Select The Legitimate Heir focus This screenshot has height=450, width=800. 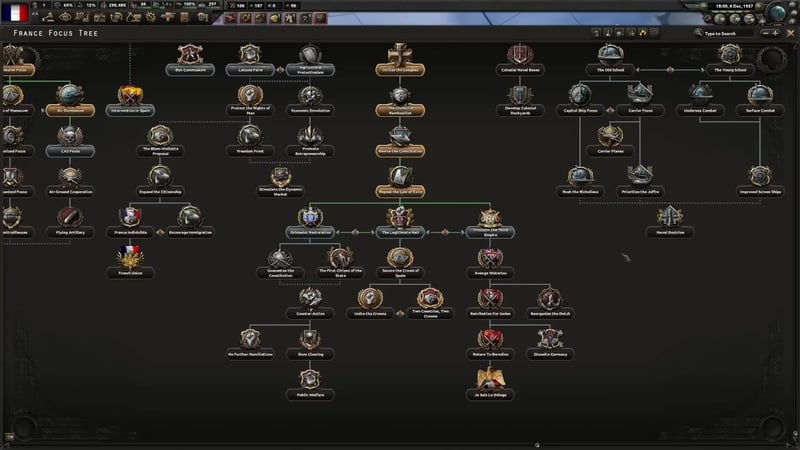(400, 222)
